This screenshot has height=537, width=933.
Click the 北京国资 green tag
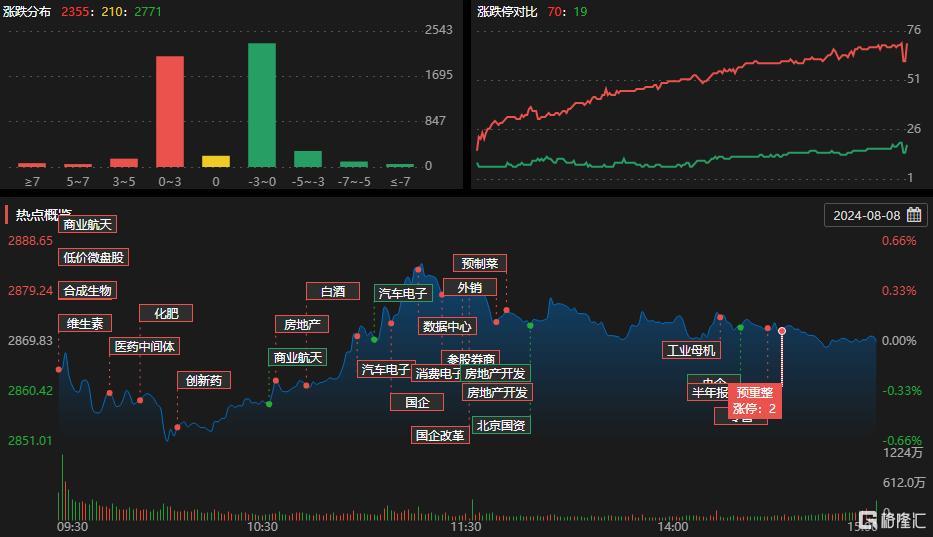point(501,425)
